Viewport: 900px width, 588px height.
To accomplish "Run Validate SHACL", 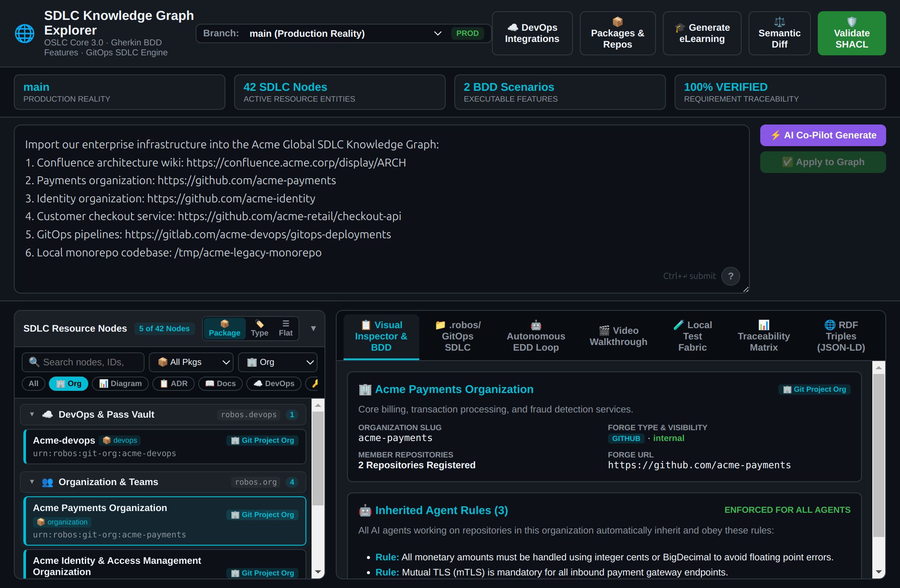I will pos(852,33).
